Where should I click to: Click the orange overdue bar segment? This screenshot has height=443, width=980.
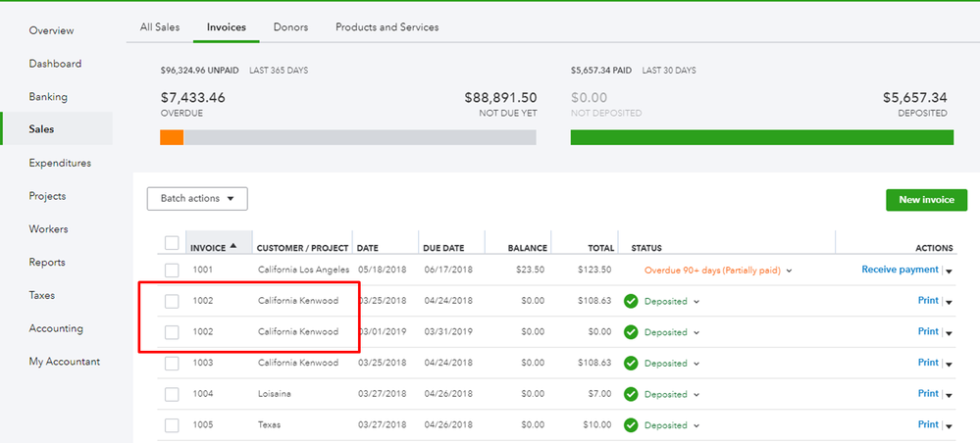tap(172, 138)
